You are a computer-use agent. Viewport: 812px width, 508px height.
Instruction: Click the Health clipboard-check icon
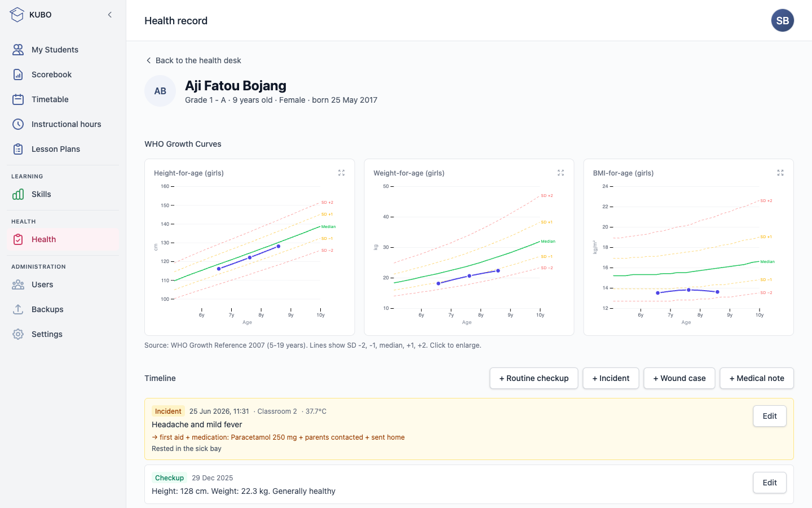point(18,239)
